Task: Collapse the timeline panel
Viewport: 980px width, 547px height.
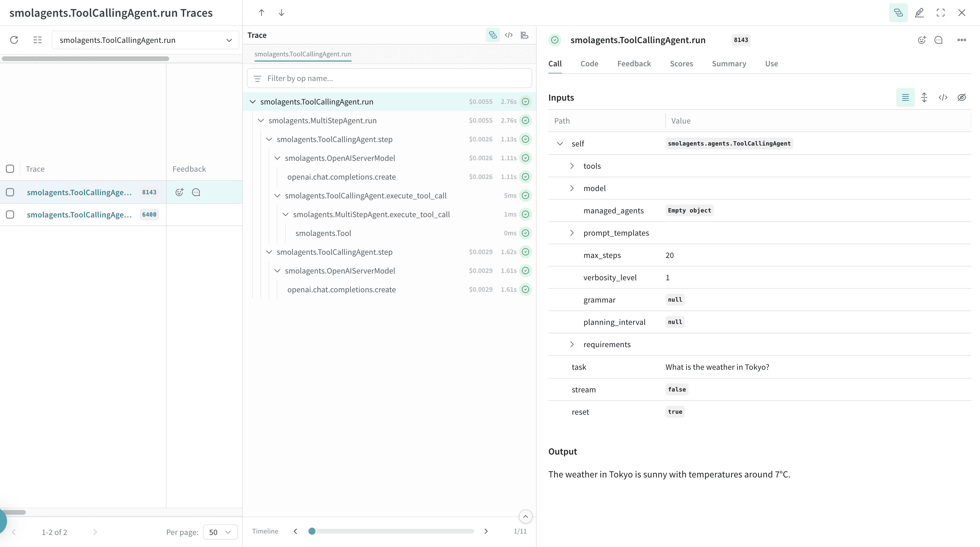Action: (x=525, y=516)
